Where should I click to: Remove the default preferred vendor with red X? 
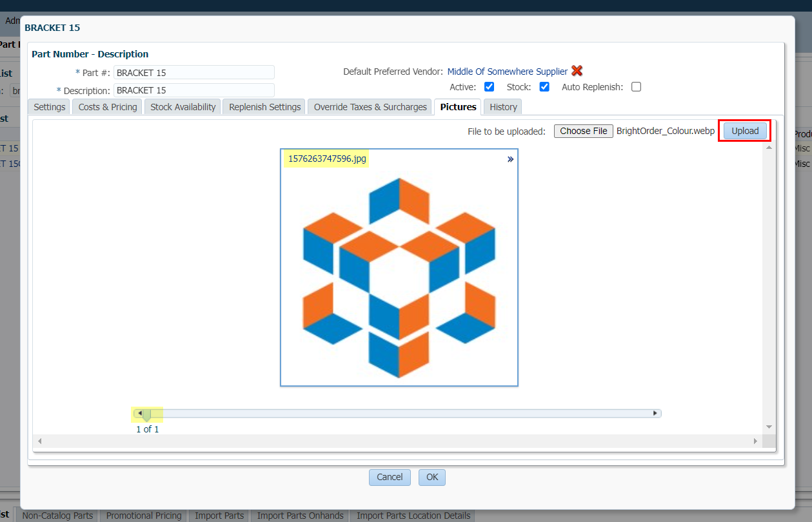[x=577, y=72]
